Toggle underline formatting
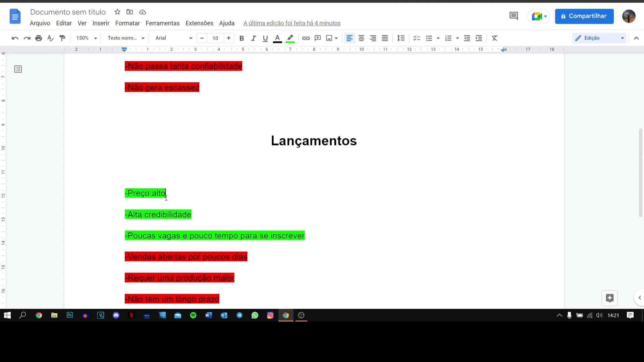This screenshot has height=362, width=644. [x=265, y=38]
